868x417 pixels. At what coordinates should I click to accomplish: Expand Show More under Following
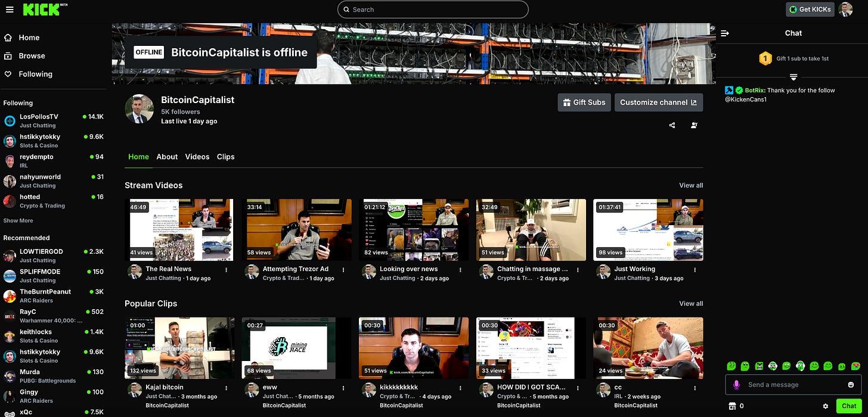[18, 220]
